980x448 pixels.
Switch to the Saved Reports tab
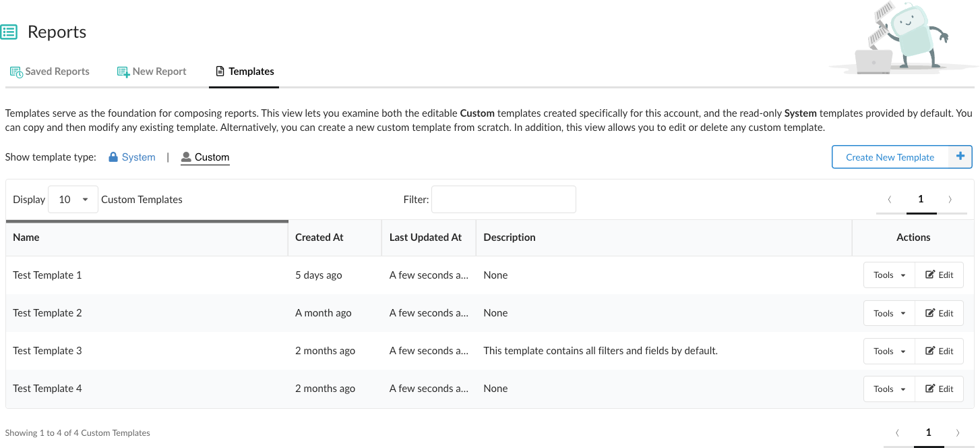point(50,72)
